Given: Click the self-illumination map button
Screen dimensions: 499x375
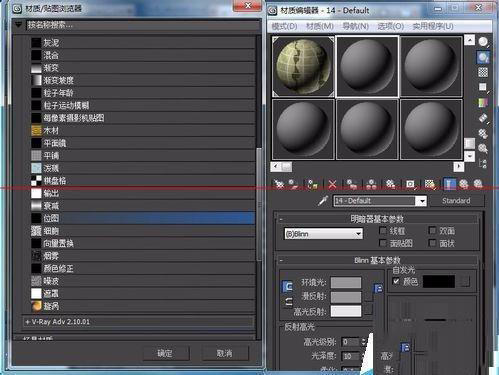Looking at the screenshot, I should coord(465,281).
